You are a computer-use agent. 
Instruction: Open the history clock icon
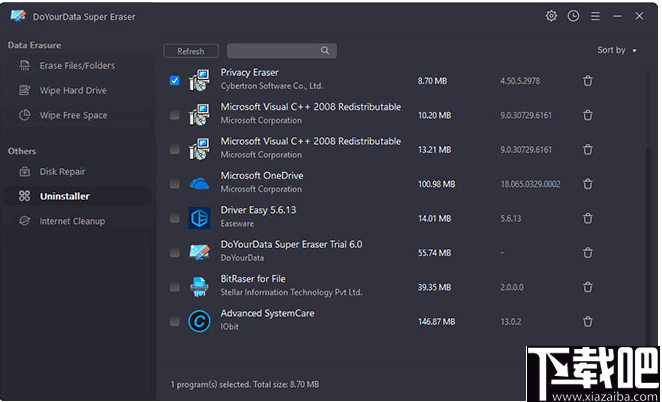pos(573,16)
